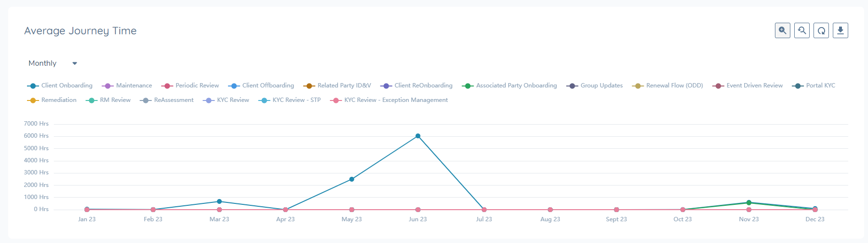Screen dimensions: 868x243
Task: Click the green Nov 23 data point
Action: point(748,203)
